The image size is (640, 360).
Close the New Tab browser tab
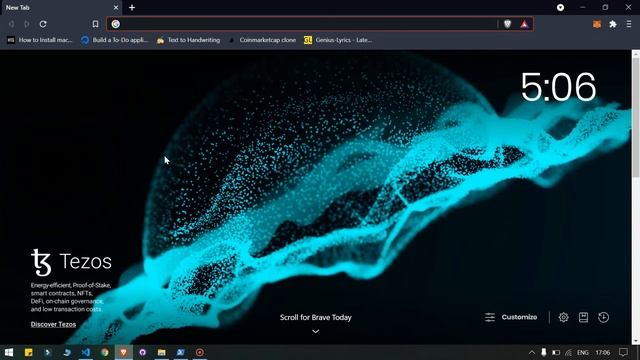point(116,7)
